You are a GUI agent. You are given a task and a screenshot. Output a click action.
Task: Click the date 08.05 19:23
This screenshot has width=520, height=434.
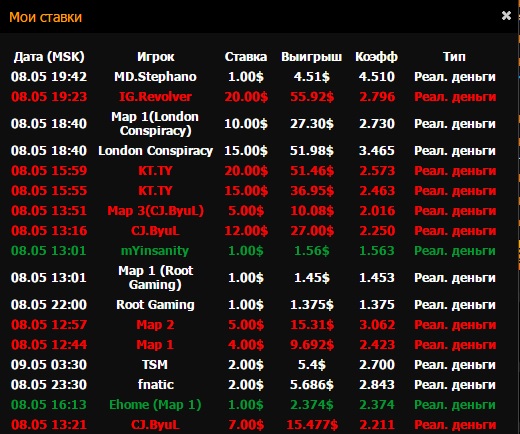click(x=49, y=97)
